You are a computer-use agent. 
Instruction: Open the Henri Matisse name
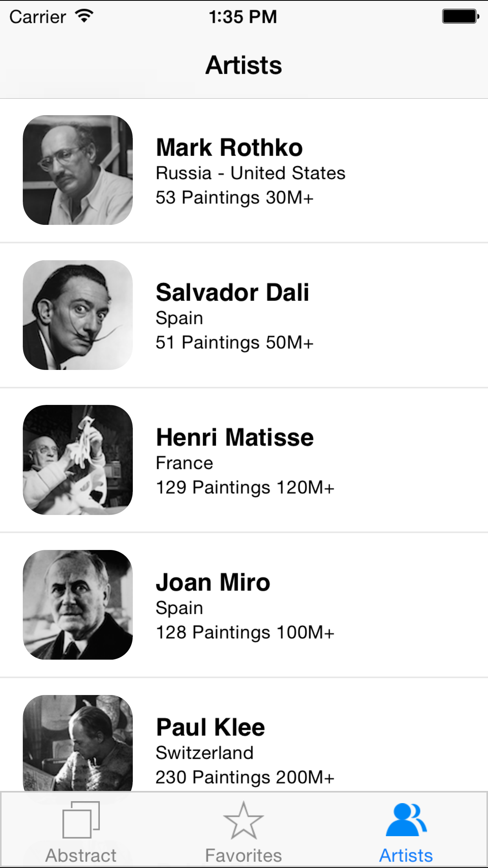(235, 437)
